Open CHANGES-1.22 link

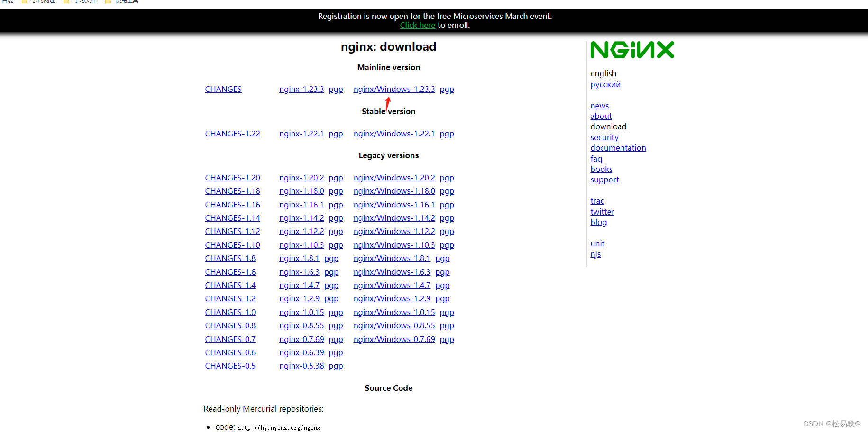click(x=232, y=134)
